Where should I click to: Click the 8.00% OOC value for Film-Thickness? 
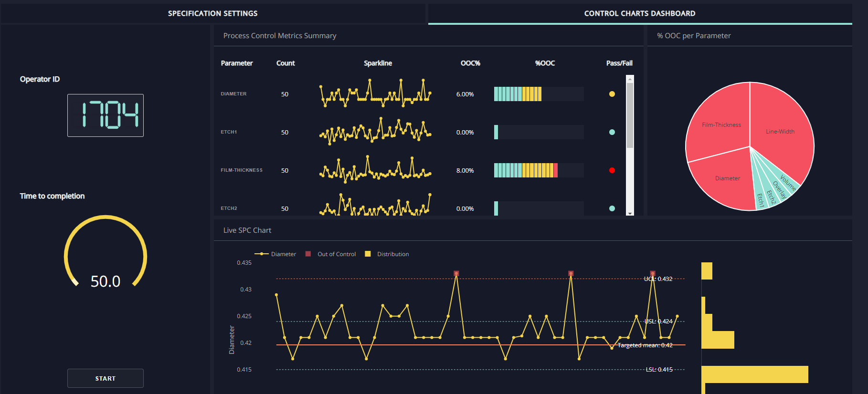(x=465, y=171)
